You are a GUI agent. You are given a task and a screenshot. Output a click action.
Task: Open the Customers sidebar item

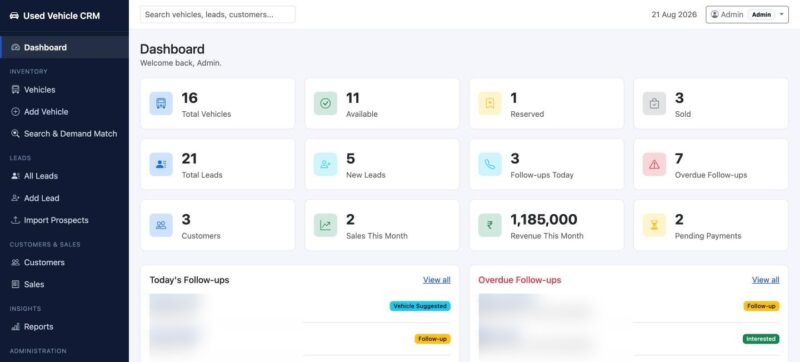(64, 263)
